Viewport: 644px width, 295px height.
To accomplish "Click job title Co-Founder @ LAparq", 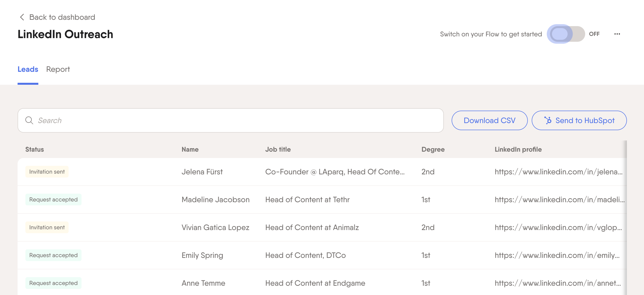I will (335, 172).
